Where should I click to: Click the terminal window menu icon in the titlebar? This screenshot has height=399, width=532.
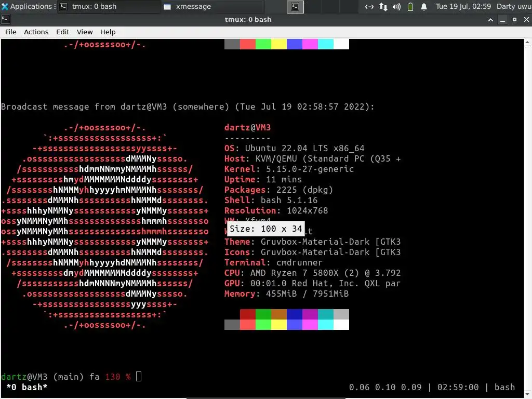point(6,19)
